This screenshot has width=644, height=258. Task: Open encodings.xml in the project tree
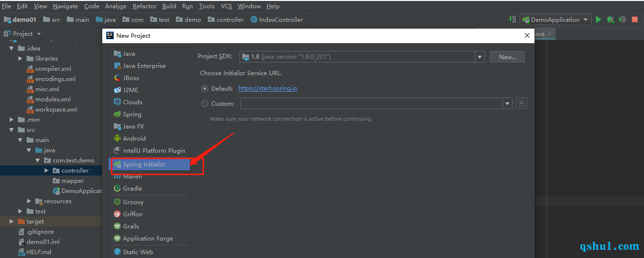point(55,79)
